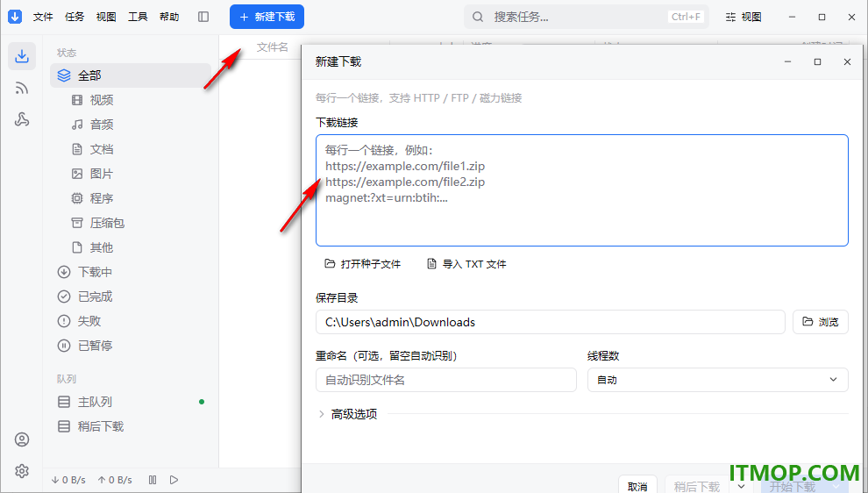Open 稍后下载 queue

[131, 426]
